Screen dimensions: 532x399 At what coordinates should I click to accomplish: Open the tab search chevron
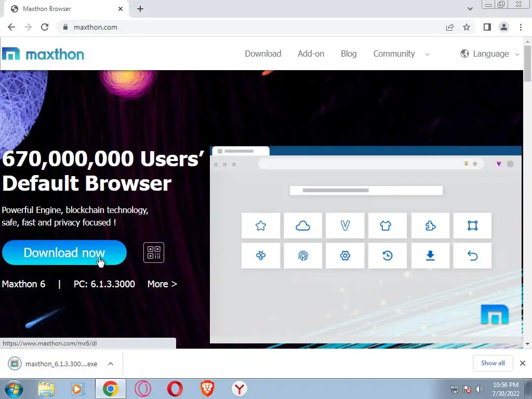click(470, 9)
